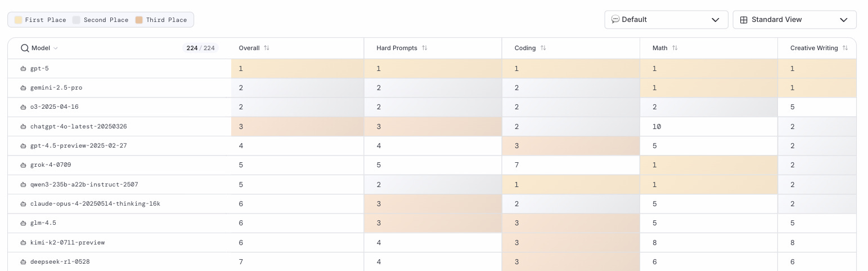The height and width of the screenshot is (271, 868).
Task: Click the Second Place legend text
Action: [106, 20]
